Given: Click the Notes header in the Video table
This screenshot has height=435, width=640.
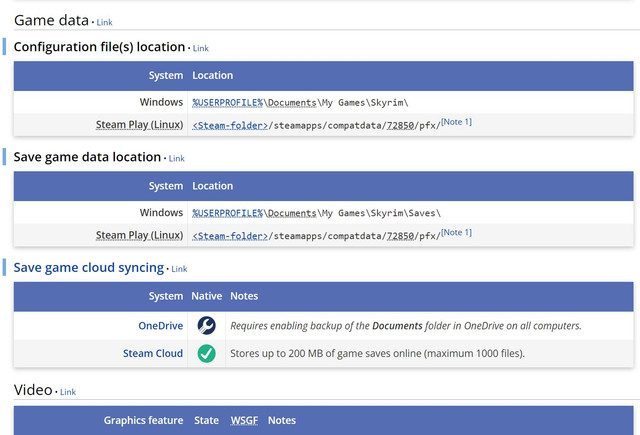Looking at the screenshot, I should (282, 420).
